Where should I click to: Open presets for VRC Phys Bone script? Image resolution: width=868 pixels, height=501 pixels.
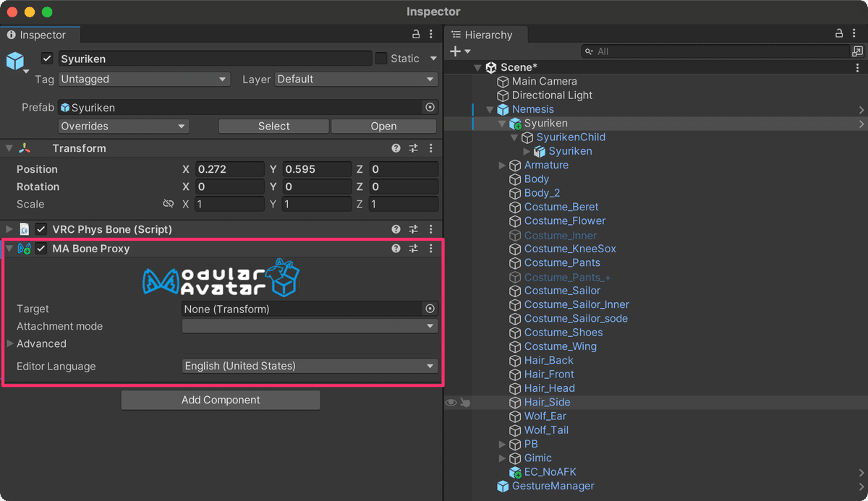pyautogui.click(x=414, y=229)
